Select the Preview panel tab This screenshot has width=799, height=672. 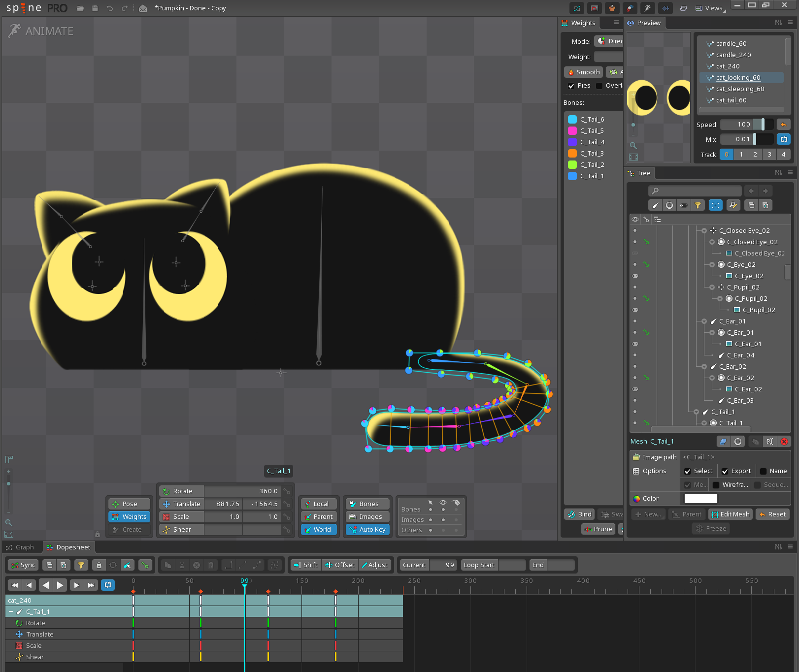644,23
